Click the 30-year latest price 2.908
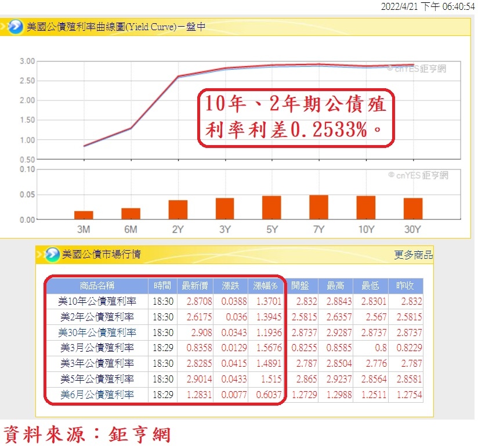The image size is (478, 448). (x=201, y=333)
